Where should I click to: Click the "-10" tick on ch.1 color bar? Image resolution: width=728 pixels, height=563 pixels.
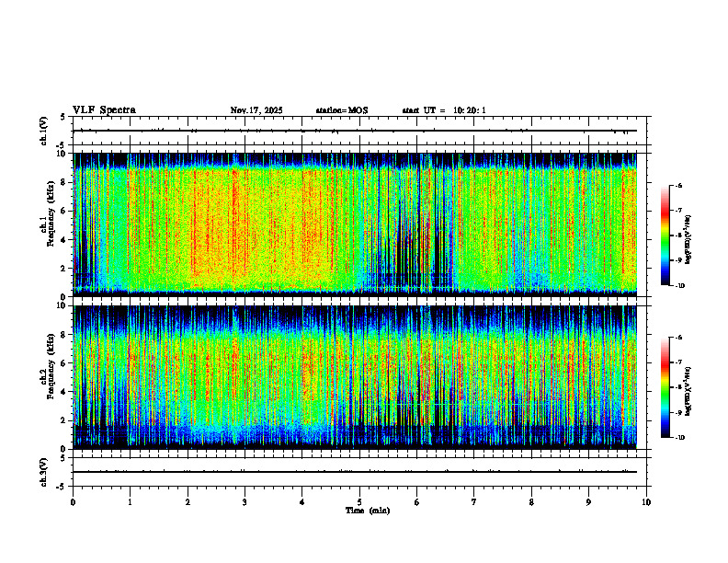pos(679,286)
